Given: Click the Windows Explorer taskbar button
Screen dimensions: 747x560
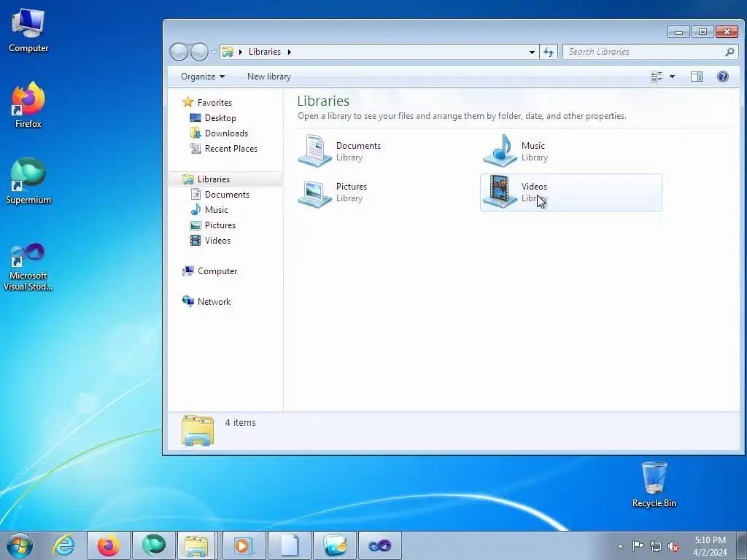Looking at the screenshot, I should coord(197,545).
